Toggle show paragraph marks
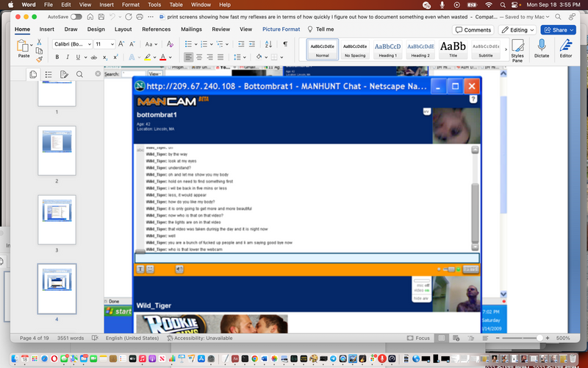The width and height of the screenshot is (588, 368). pyautogui.click(x=285, y=44)
